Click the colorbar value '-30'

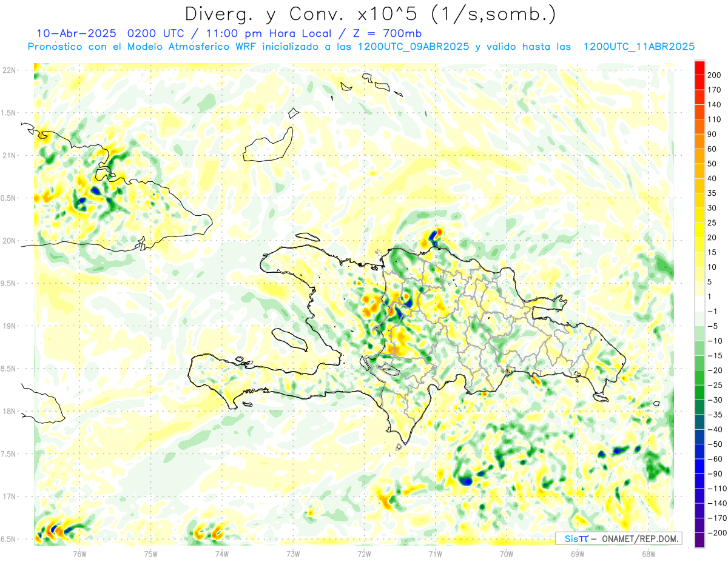click(x=715, y=400)
